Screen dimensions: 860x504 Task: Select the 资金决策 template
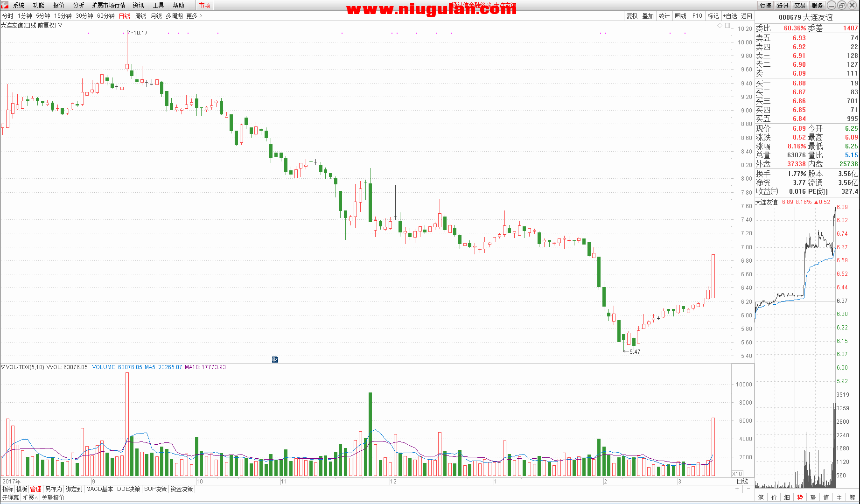point(182,489)
